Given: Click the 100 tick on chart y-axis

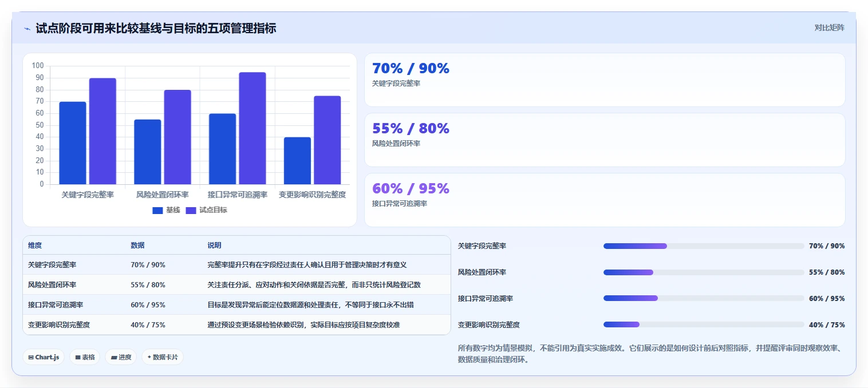Looking at the screenshot, I should (x=38, y=66).
